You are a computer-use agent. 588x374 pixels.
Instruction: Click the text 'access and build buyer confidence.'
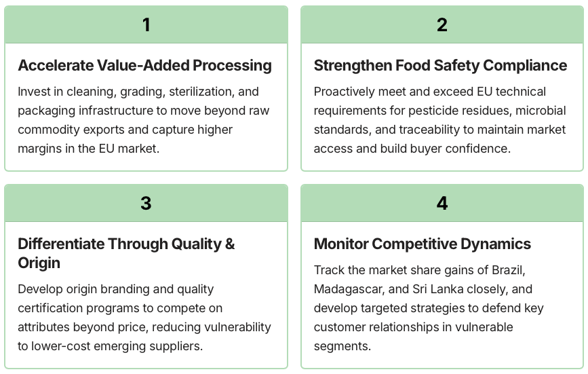click(412, 149)
